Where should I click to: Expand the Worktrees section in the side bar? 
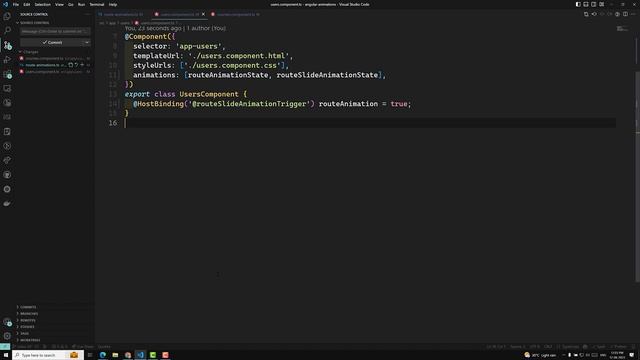(29, 340)
